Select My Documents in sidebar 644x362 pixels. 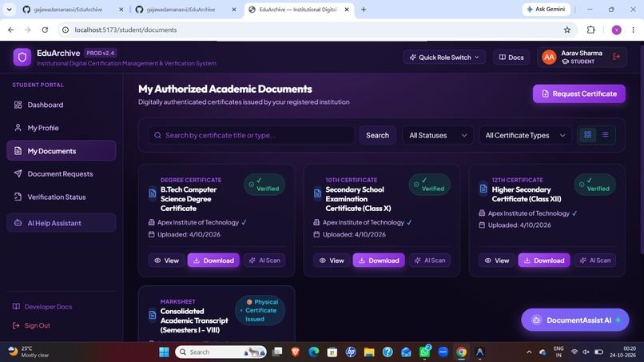click(x=62, y=151)
